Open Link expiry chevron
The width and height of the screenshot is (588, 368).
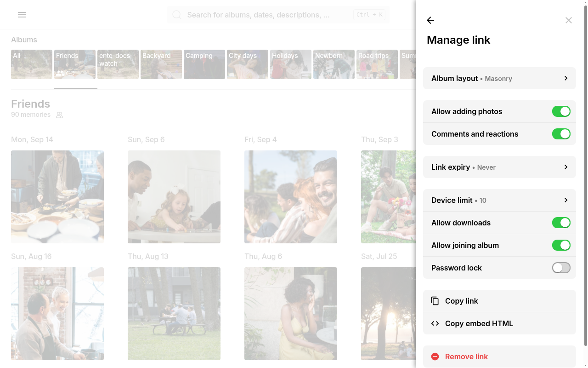[566, 167]
